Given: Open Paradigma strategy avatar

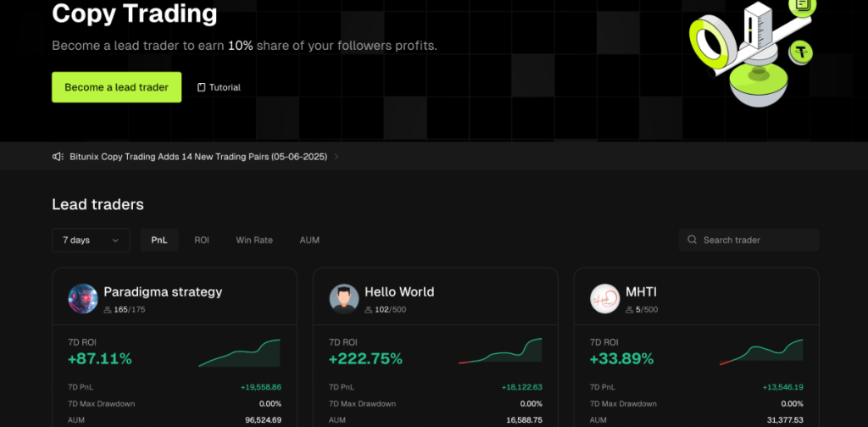Looking at the screenshot, I should click(83, 299).
